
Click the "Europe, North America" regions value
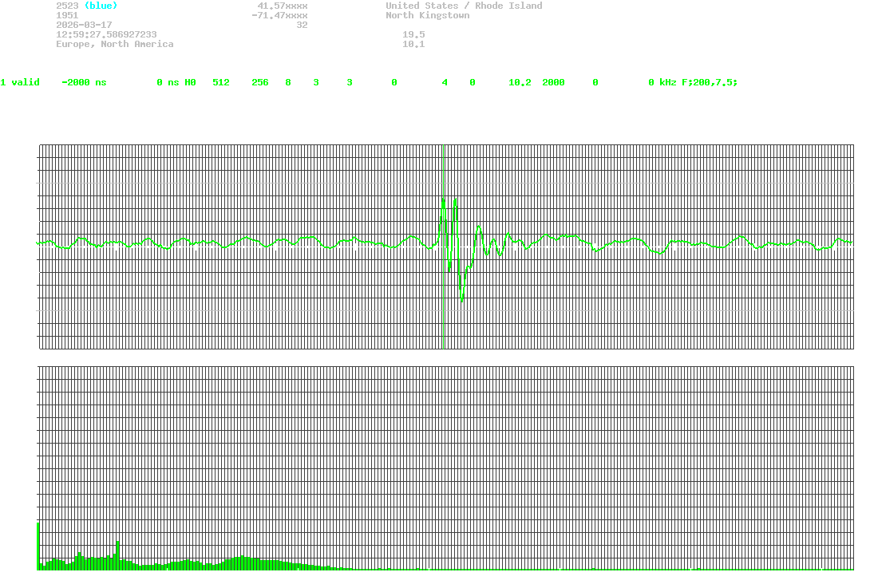pos(114,44)
